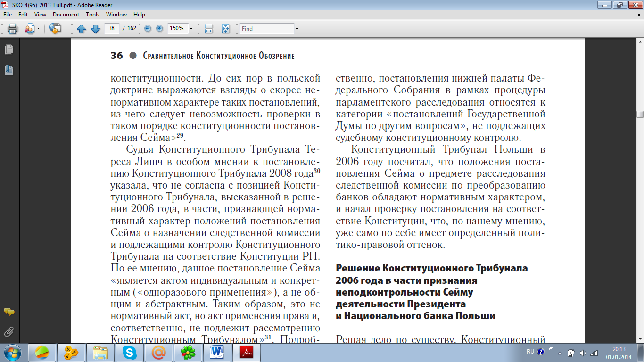Image resolution: width=644 pixels, height=362 pixels.
Task: Click the Fit One Full Page icon
Action: click(x=225, y=29)
